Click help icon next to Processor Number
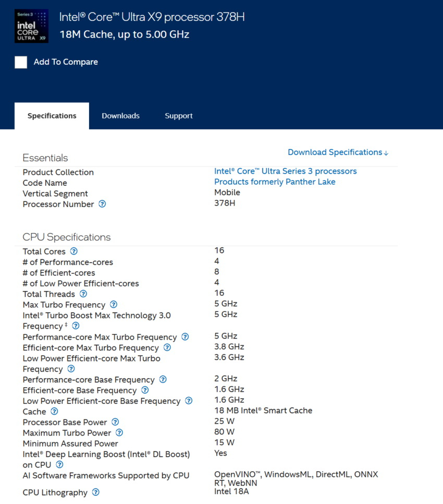Viewport: 443px width, 504px height. pos(102,204)
